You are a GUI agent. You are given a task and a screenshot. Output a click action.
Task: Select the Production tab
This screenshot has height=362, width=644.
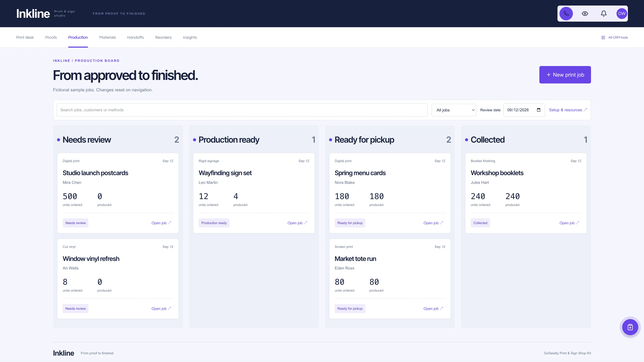78,38
